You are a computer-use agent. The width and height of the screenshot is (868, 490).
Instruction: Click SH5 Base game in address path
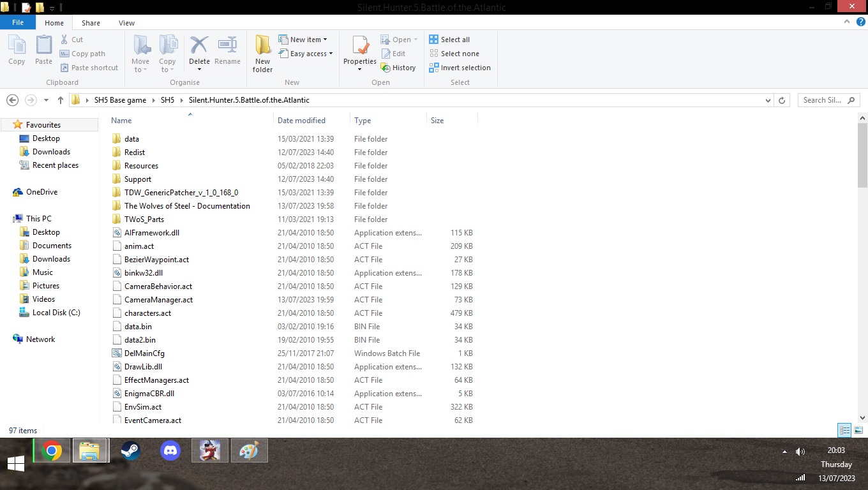[x=120, y=100]
